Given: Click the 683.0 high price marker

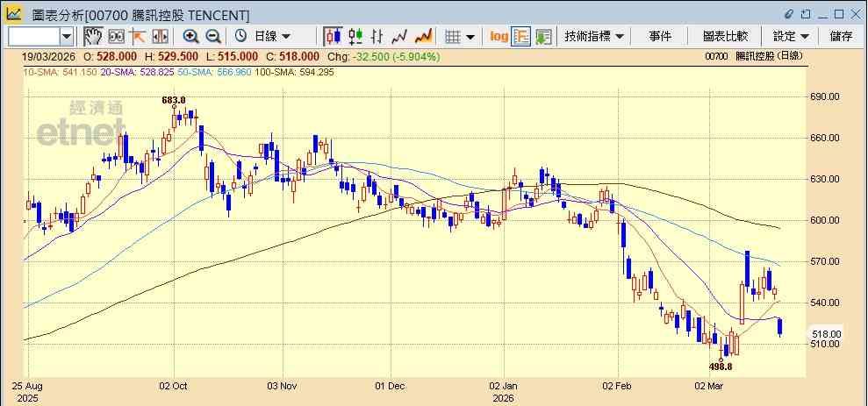Looking at the screenshot, I should pos(173,100).
